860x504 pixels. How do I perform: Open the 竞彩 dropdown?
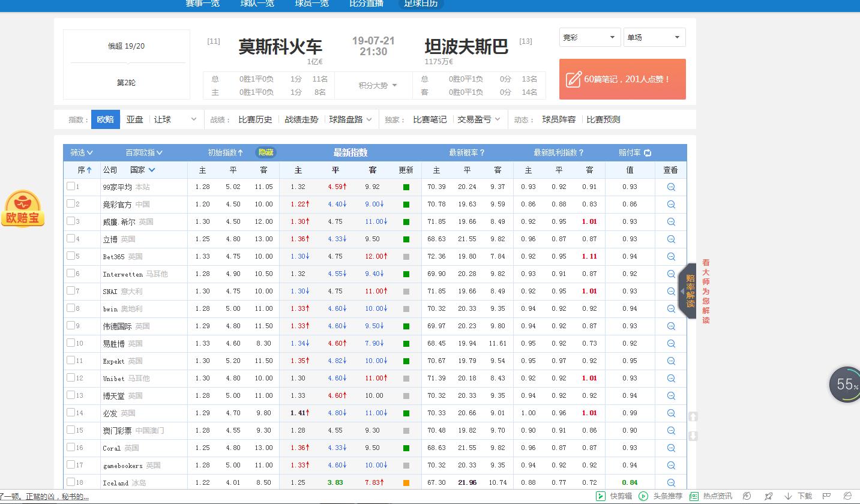pos(589,37)
